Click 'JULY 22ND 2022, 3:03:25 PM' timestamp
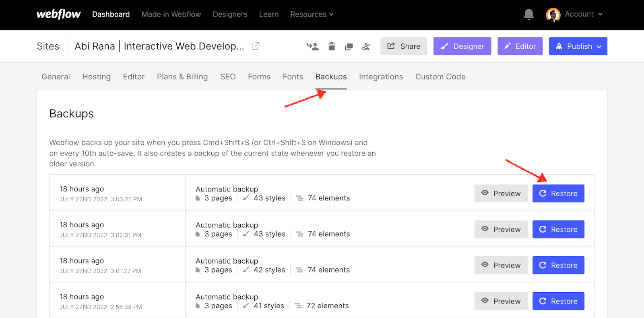Screen dimensions: 644x318 tap(101, 199)
